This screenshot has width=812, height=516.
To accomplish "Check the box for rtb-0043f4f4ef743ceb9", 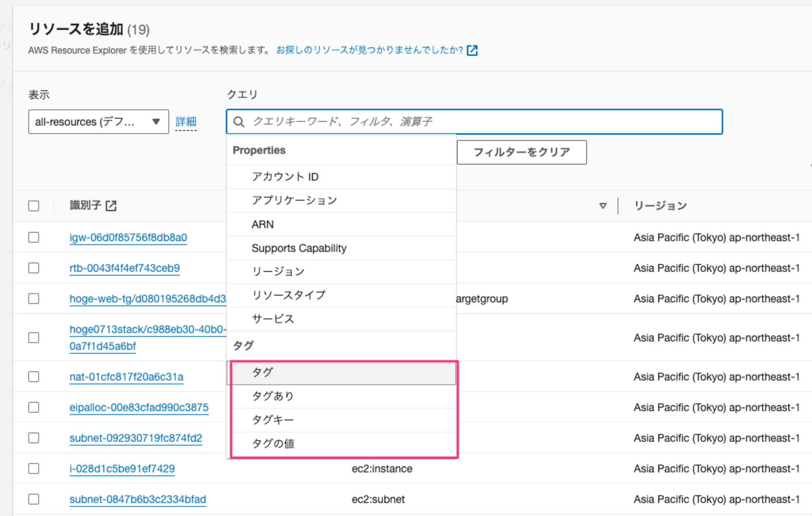I will [x=34, y=268].
